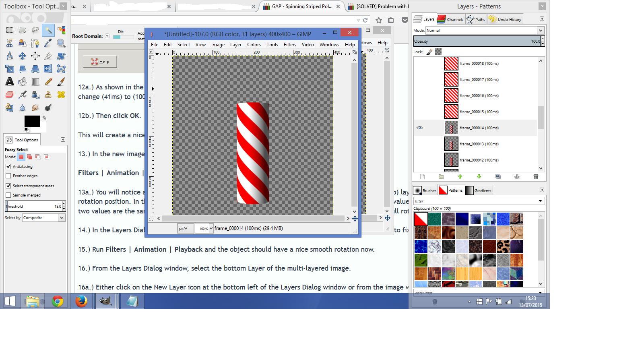
Task: Select the Pencil tool
Action: point(48,82)
